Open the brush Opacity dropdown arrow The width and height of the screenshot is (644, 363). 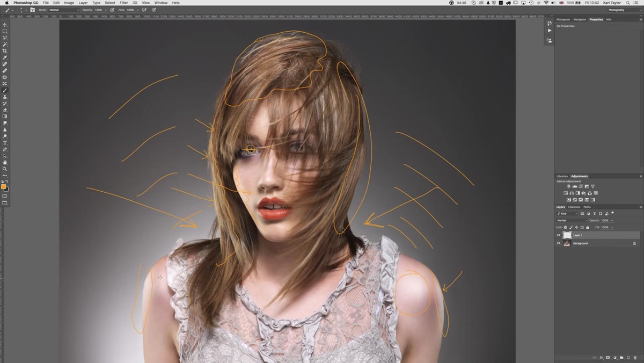click(x=106, y=10)
